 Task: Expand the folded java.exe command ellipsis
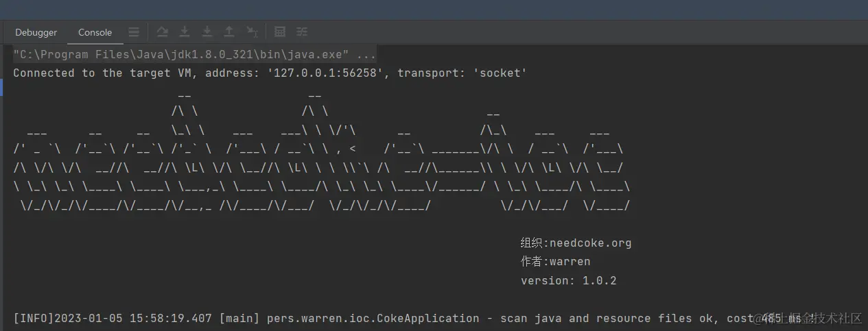366,54
